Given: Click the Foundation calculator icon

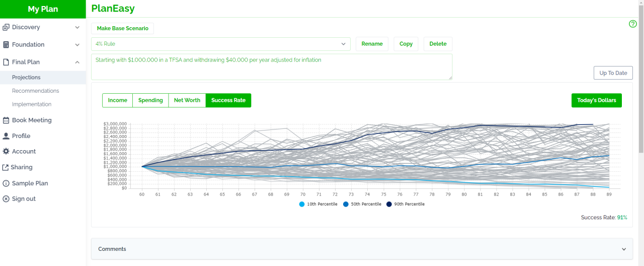Looking at the screenshot, I should pyautogui.click(x=6, y=45).
